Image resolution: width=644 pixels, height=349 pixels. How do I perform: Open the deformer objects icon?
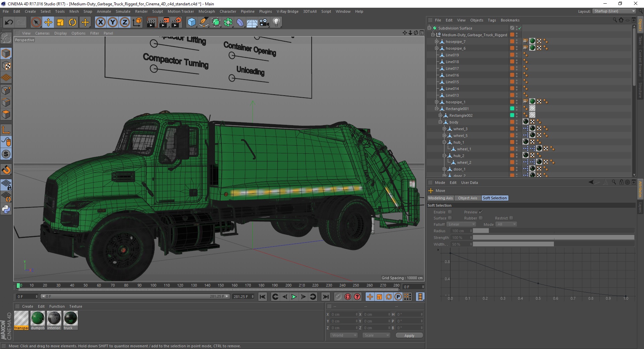point(240,22)
